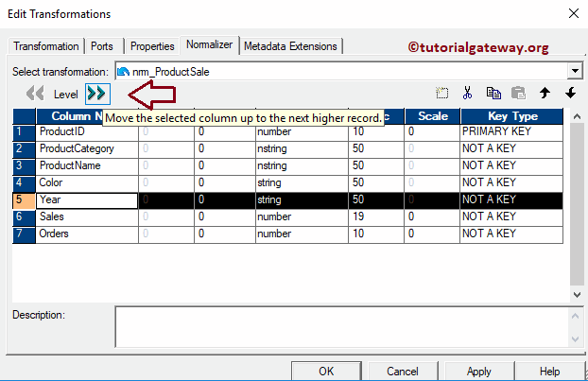588x381 pixels.
Task: Click the precision 19 cell of Sales
Action: tap(376, 217)
